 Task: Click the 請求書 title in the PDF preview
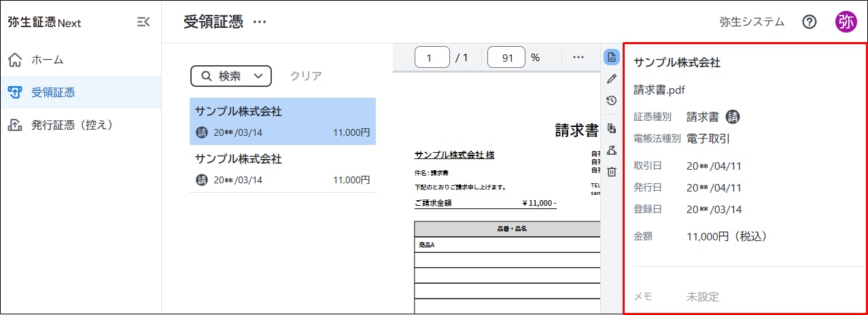[x=576, y=130]
